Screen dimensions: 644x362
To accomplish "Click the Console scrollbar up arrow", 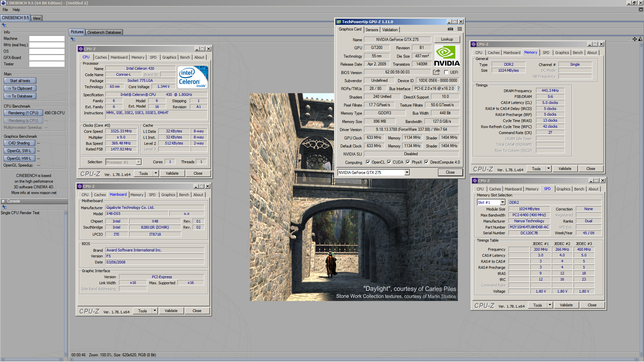I will pyautogui.click(x=66, y=213).
